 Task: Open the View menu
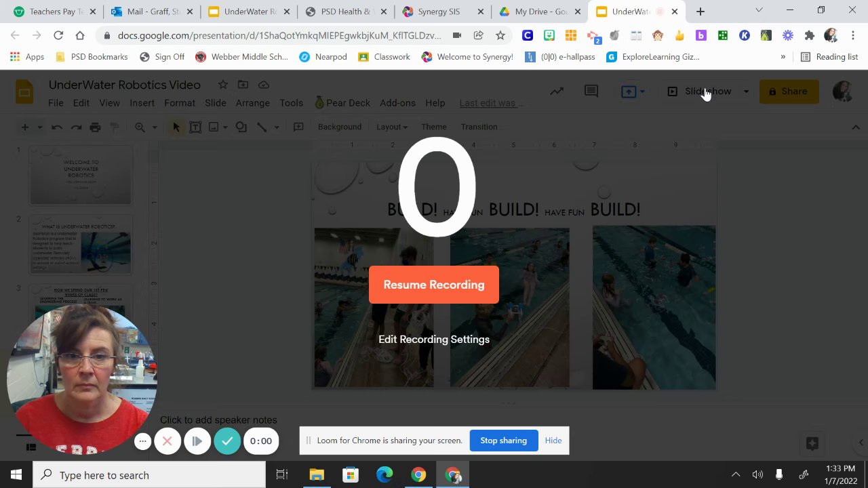click(109, 103)
